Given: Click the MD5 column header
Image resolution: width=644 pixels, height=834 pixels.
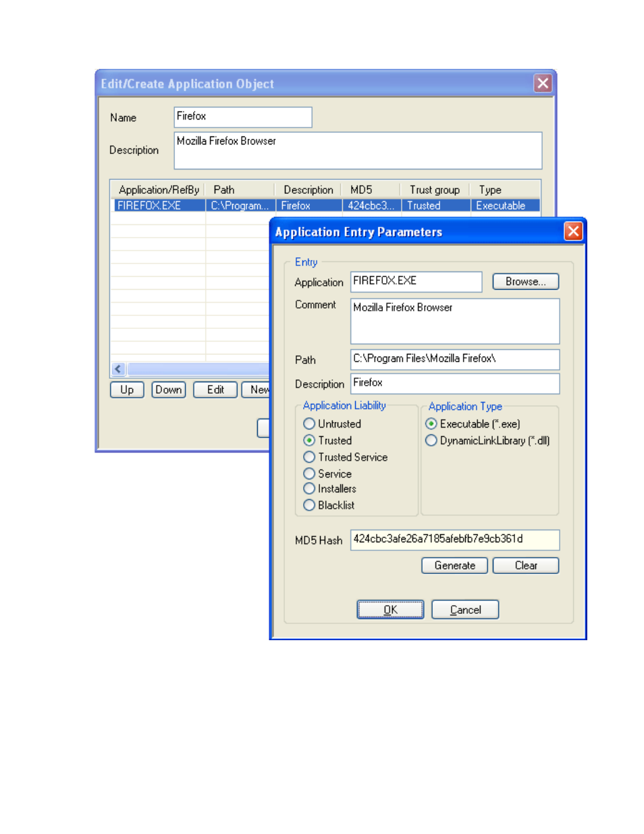Looking at the screenshot, I should 371,190.
